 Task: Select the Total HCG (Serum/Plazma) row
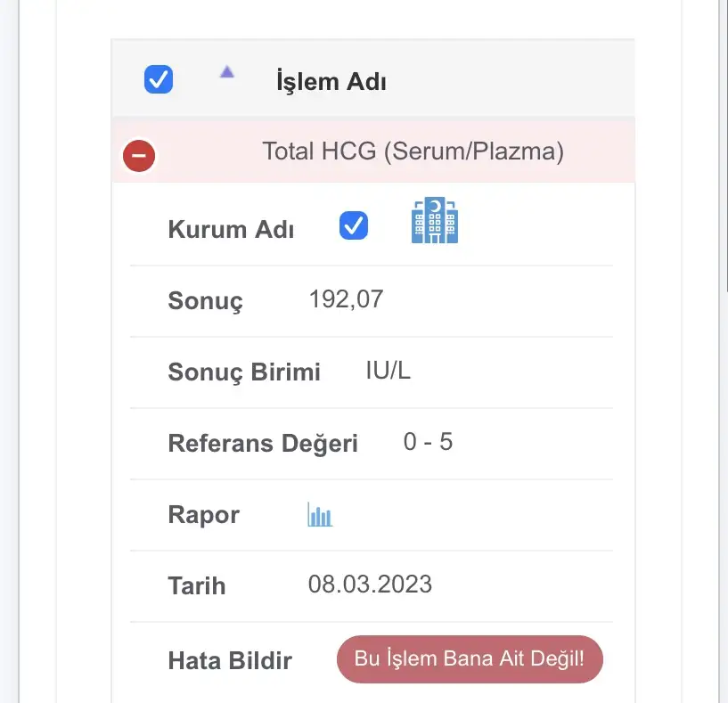click(413, 151)
